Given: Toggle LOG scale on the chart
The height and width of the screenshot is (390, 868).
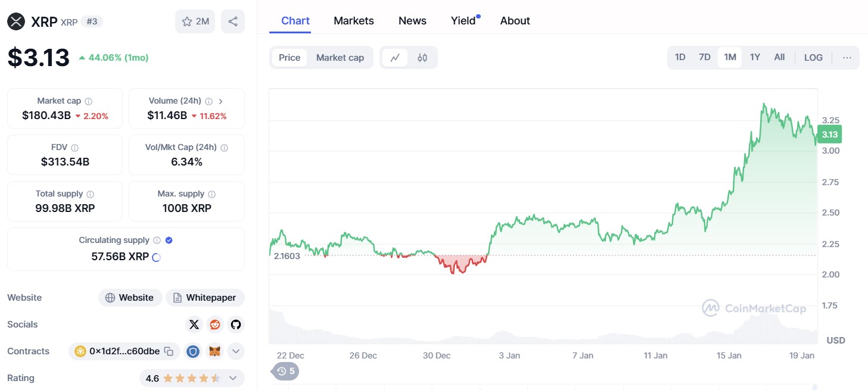Looking at the screenshot, I should tap(813, 58).
